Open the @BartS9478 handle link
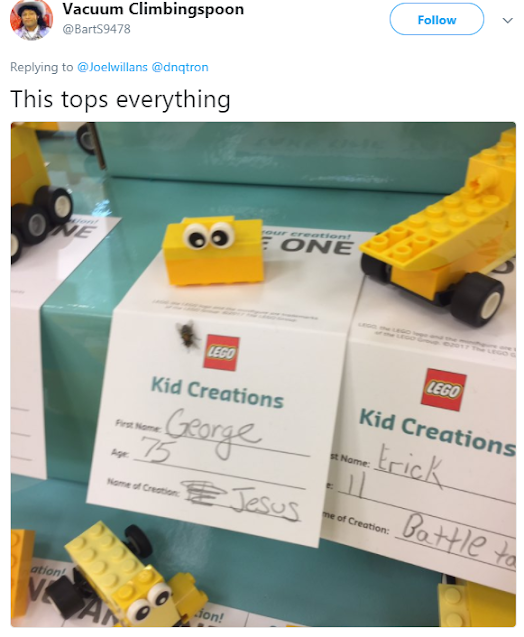Image resolution: width=524 pixels, height=637 pixels. click(96, 29)
